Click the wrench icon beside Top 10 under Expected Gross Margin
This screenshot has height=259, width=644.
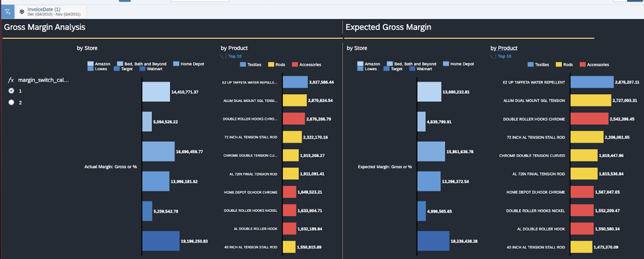492,56
